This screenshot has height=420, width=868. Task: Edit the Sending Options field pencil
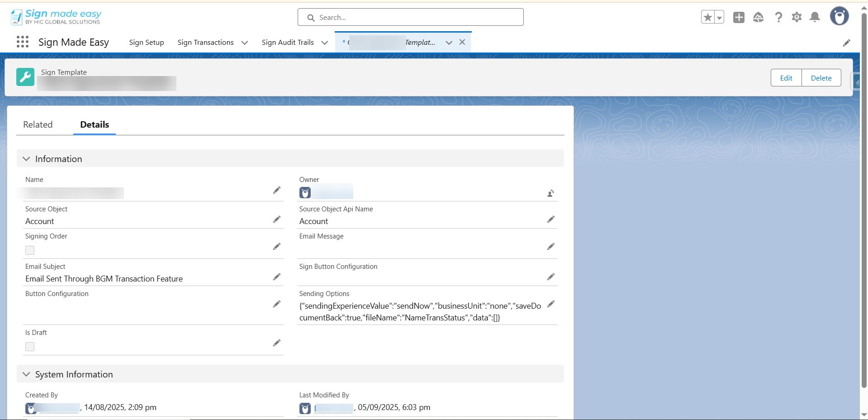(x=551, y=304)
